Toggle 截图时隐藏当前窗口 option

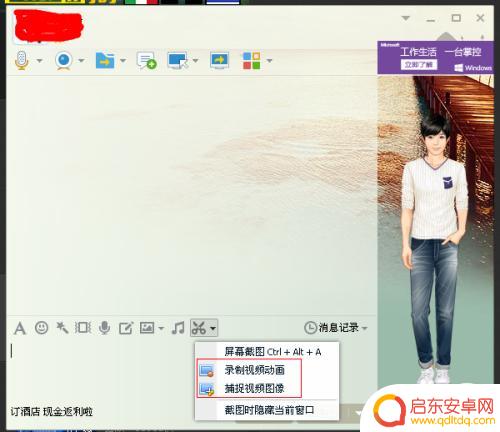tap(267, 410)
